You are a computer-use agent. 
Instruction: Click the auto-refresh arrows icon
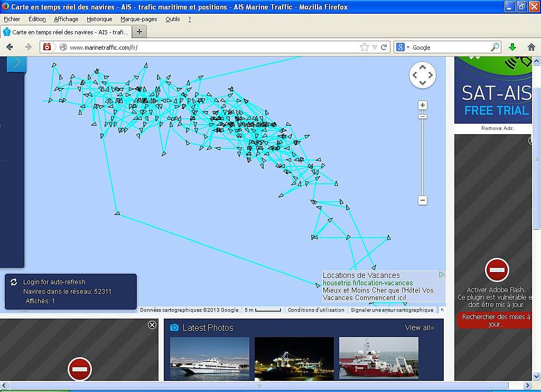pyautogui.click(x=14, y=282)
